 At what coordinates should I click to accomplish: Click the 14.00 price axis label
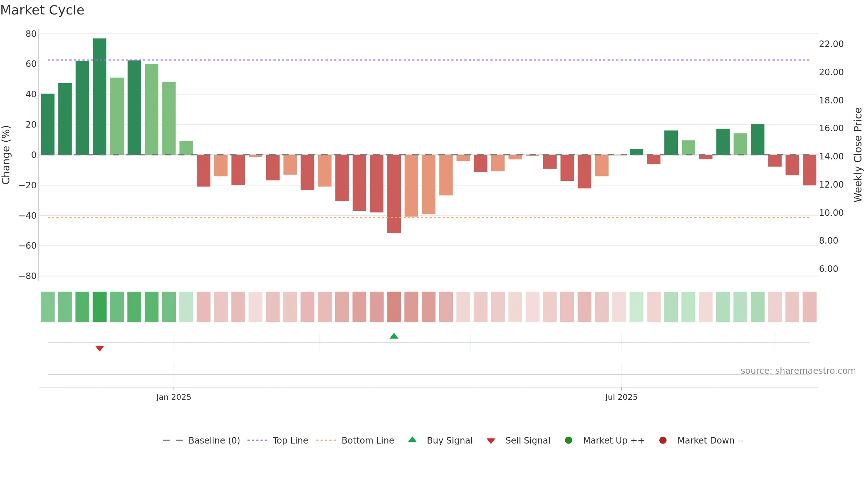pyautogui.click(x=831, y=157)
